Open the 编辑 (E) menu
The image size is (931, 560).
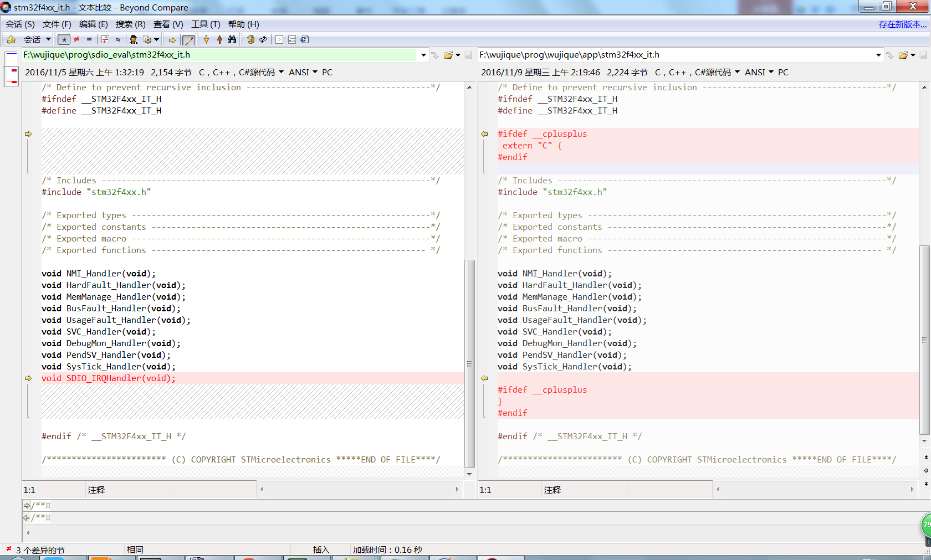click(93, 24)
